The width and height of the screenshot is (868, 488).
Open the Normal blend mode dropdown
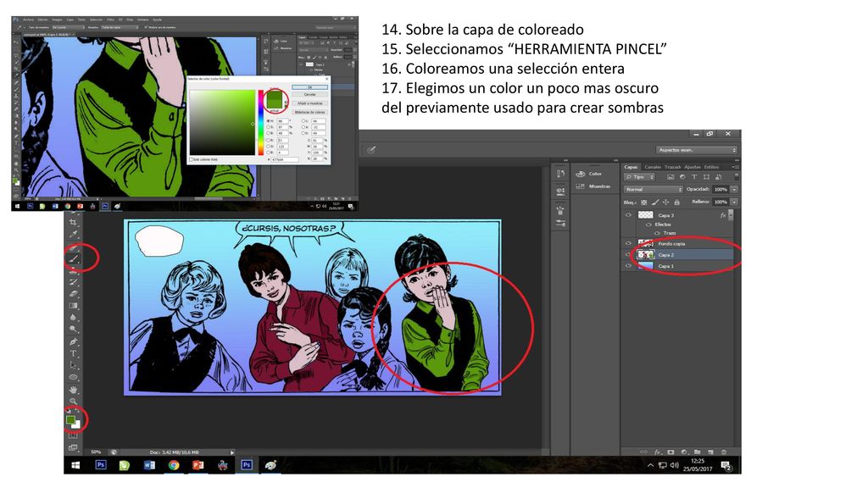pos(654,189)
